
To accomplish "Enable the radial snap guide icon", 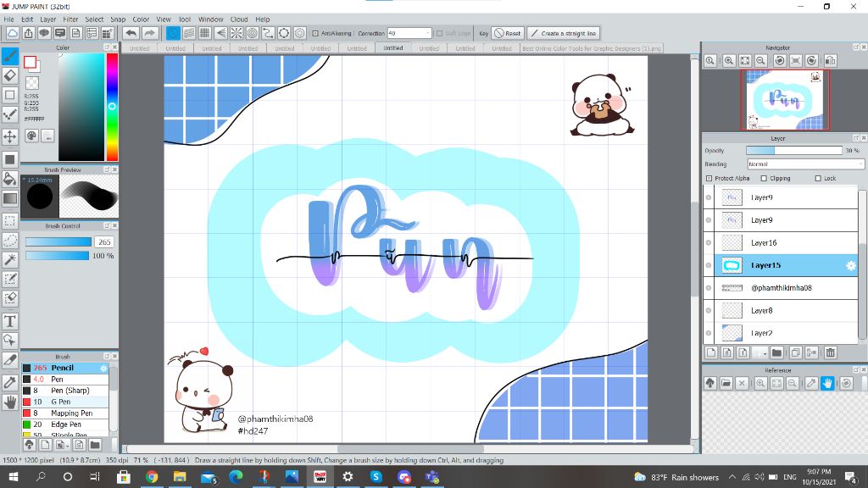I will pyautogui.click(x=236, y=33).
